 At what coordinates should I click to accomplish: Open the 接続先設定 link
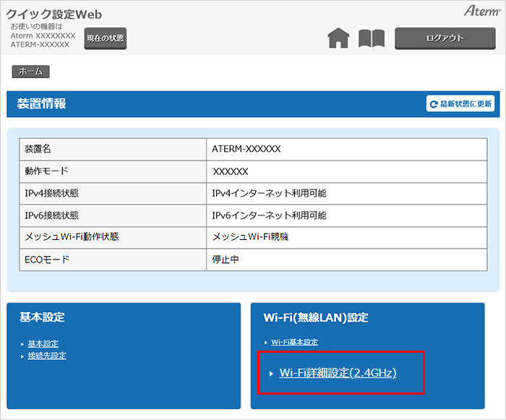(46, 356)
